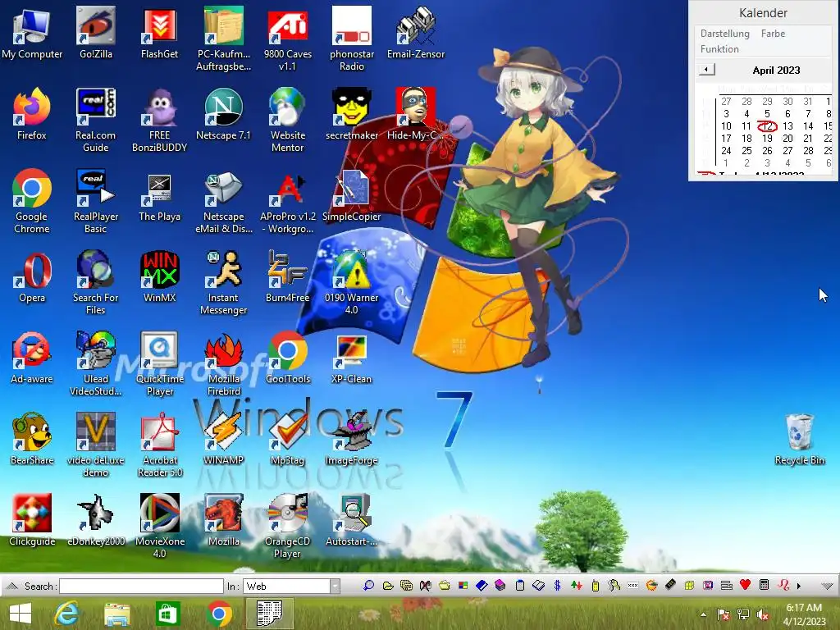Select April 20 in the calendar
Screen dimensions: 840x630
(x=787, y=138)
